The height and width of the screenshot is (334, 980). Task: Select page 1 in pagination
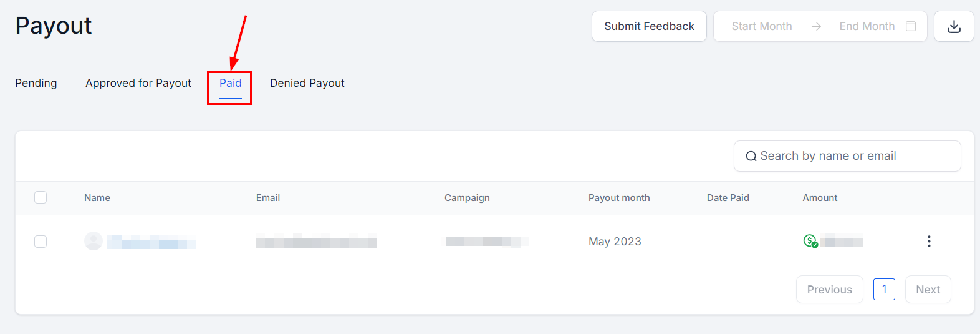click(x=884, y=289)
